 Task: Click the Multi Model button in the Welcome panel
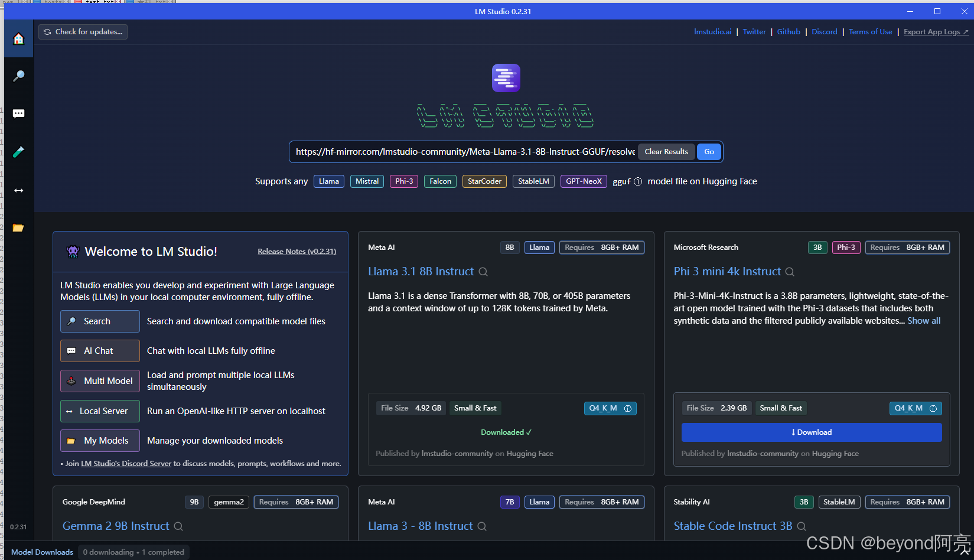100,381
